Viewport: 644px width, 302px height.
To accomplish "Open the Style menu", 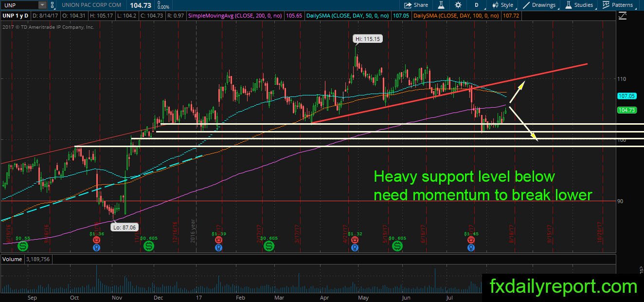I will pyautogui.click(x=503, y=5).
